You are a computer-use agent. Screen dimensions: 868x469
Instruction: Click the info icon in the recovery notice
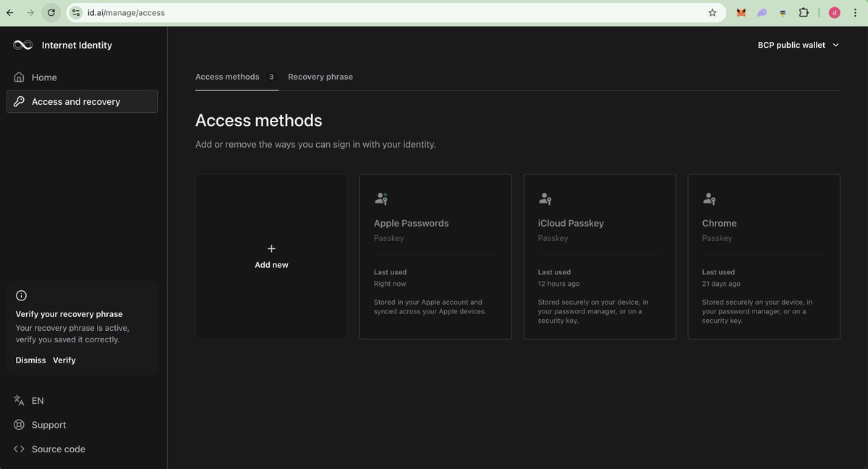(x=21, y=295)
